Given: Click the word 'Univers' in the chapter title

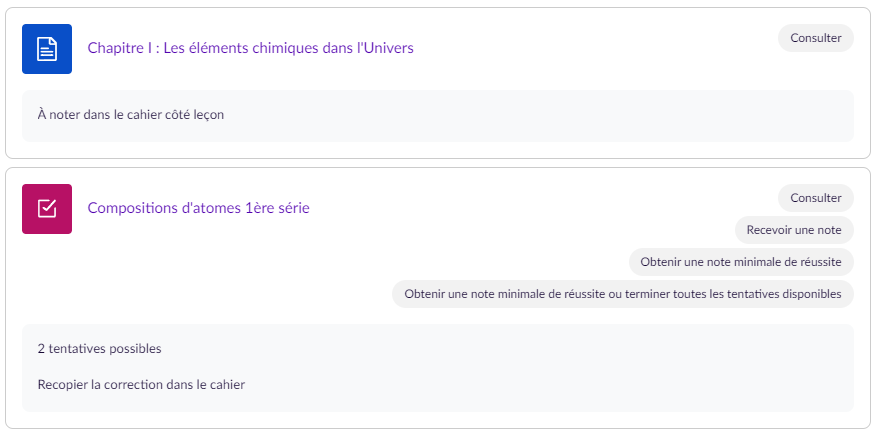Looking at the screenshot, I should (x=385, y=48).
